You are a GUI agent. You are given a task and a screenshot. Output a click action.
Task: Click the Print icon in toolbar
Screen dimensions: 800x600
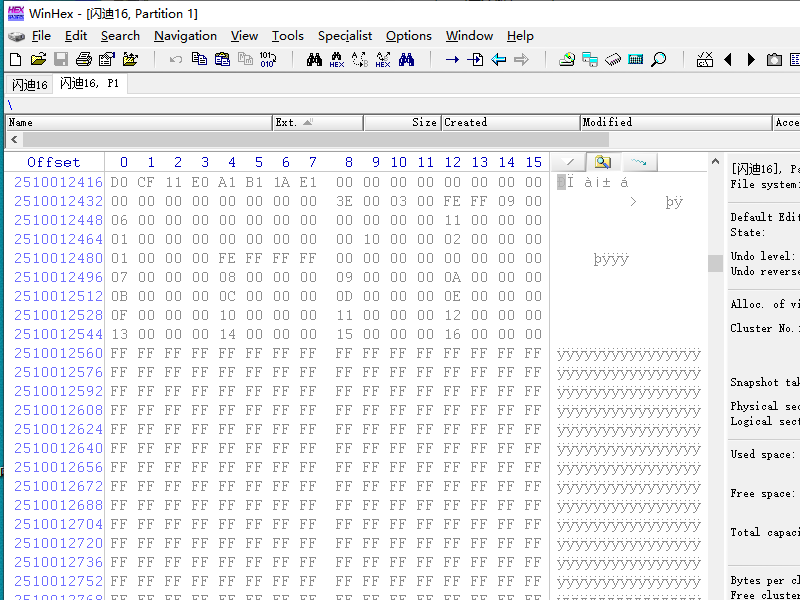pos(84,60)
